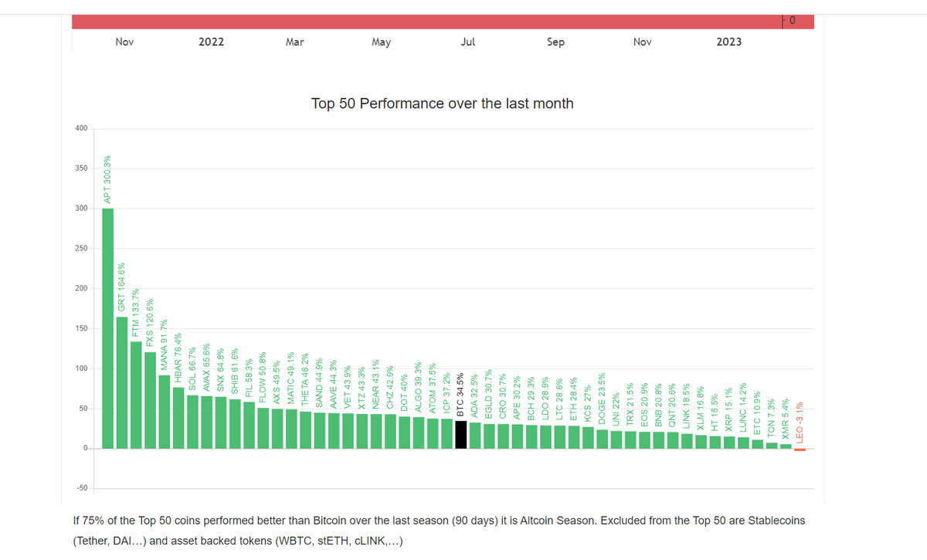Click the HT 15.5% label
This screenshot has height=560, width=927.
pos(715,412)
